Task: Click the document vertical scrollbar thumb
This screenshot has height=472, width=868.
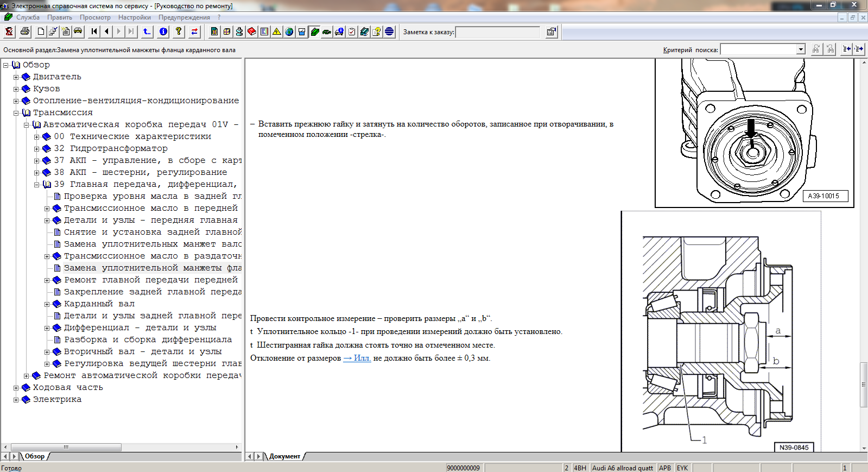Action: 864,384
